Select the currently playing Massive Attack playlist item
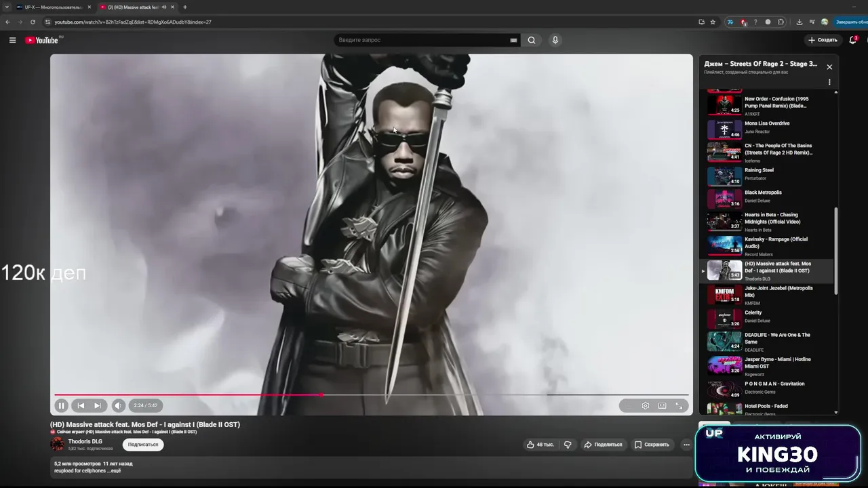This screenshot has width=868, height=488. (768, 270)
